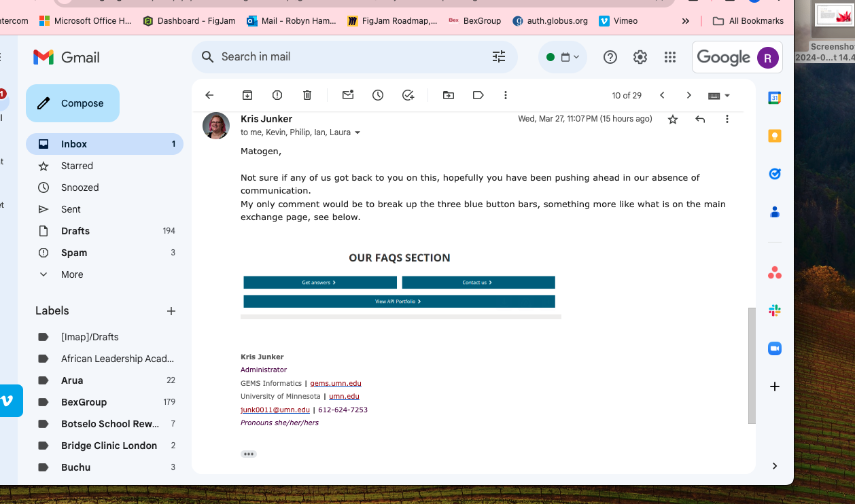Viewport: 855px width, 504px height.
Task: Open the input tools dropdown
Action: tap(719, 96)
